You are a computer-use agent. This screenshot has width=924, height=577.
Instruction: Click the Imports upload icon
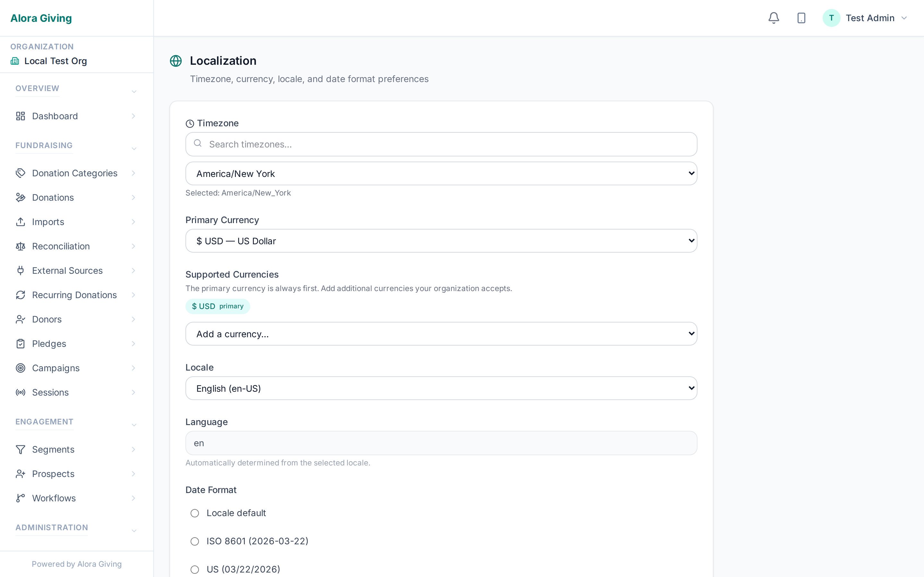tap(21, 222)
